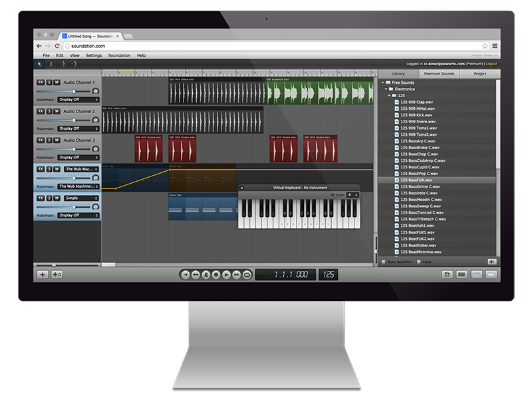Adjust Audio Channel 1 volume slider

click(x=74, y=91)
